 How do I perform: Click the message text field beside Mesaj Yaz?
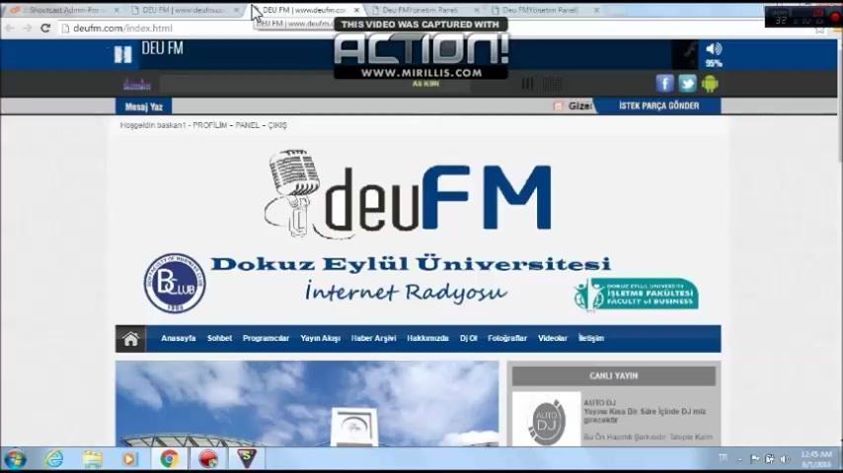point(360,106)
